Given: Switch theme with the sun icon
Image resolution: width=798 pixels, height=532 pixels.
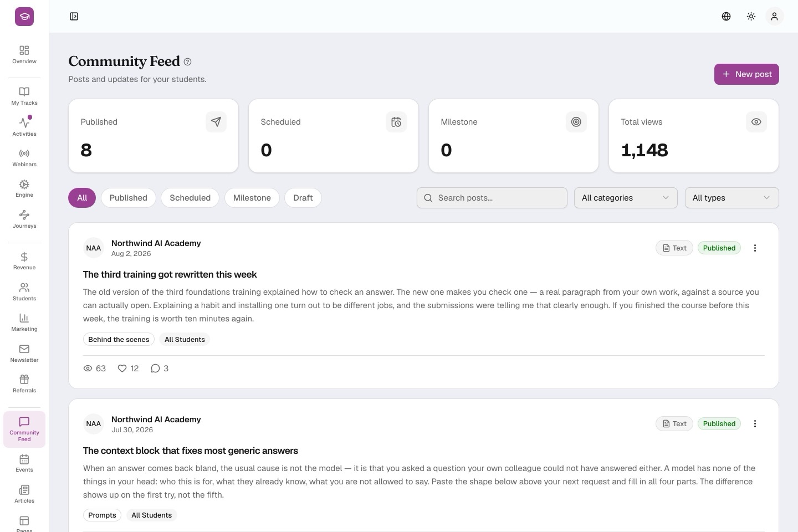Looking at the screenshot, I should pos(751,17).
